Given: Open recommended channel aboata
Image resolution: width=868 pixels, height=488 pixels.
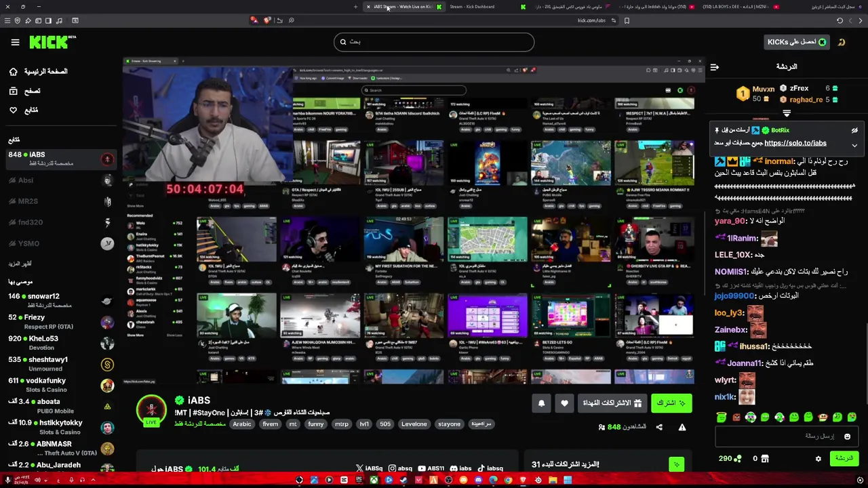Looking at the screenshot, I should [x=60, y=405].
